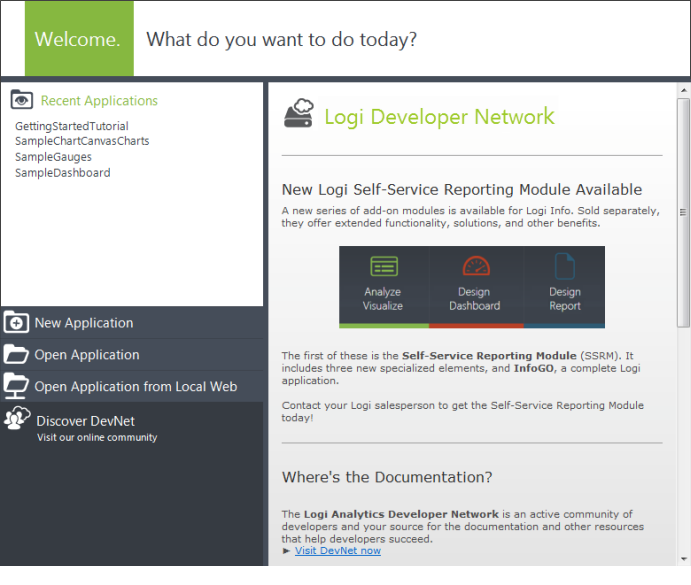Open SampleChartCanvasCharts recent application
The height and width of the screenshot is (585, 691).
[82, 141]
